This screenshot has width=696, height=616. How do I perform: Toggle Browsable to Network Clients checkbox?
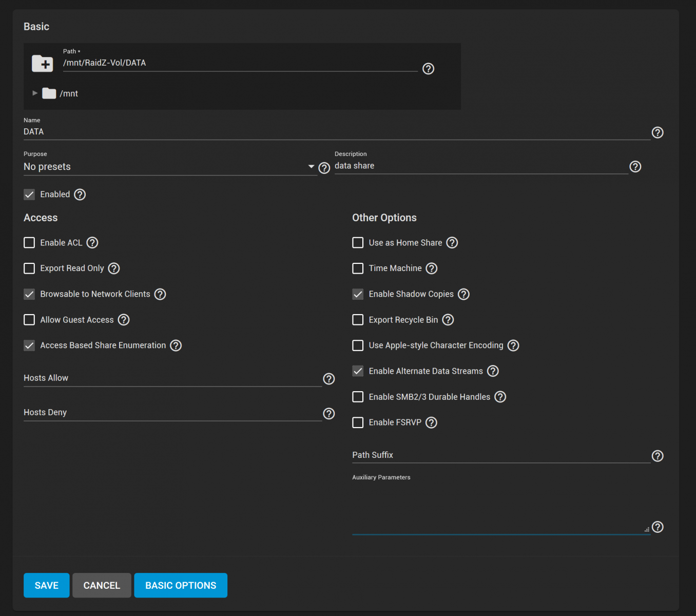click(29, 294)
